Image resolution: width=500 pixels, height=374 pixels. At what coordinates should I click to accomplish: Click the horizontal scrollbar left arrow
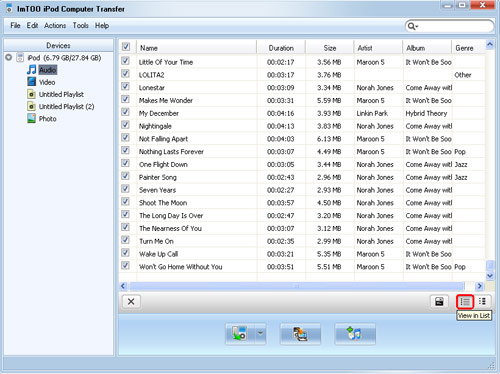(123, 286)
